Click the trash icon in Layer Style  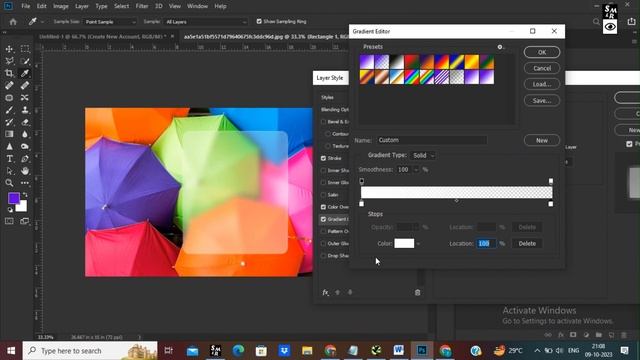(418, 292)
